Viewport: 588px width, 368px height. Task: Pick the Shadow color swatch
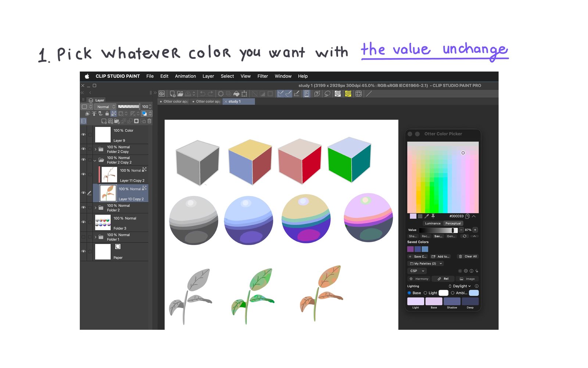pyautogui.click(x=452, y=301)
